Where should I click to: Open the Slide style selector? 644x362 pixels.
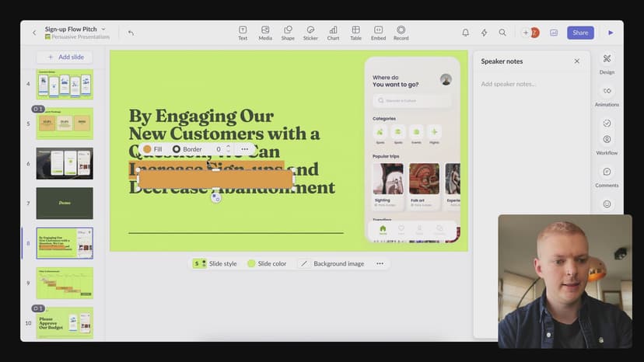tap(215, 263)
